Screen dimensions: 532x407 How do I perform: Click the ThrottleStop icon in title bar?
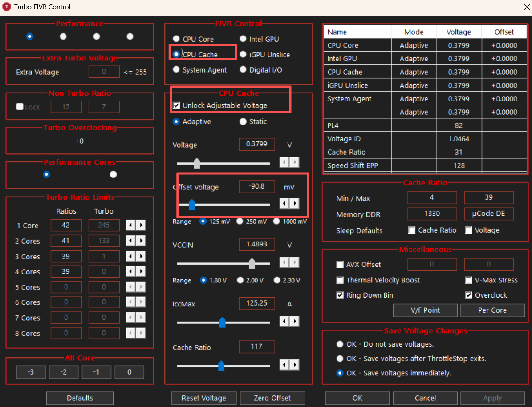point(6,7)
